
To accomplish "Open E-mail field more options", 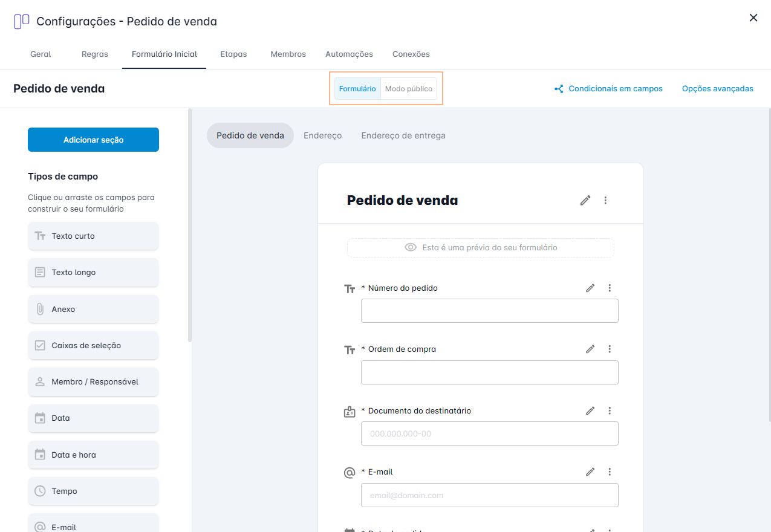I will pos(610,472).
